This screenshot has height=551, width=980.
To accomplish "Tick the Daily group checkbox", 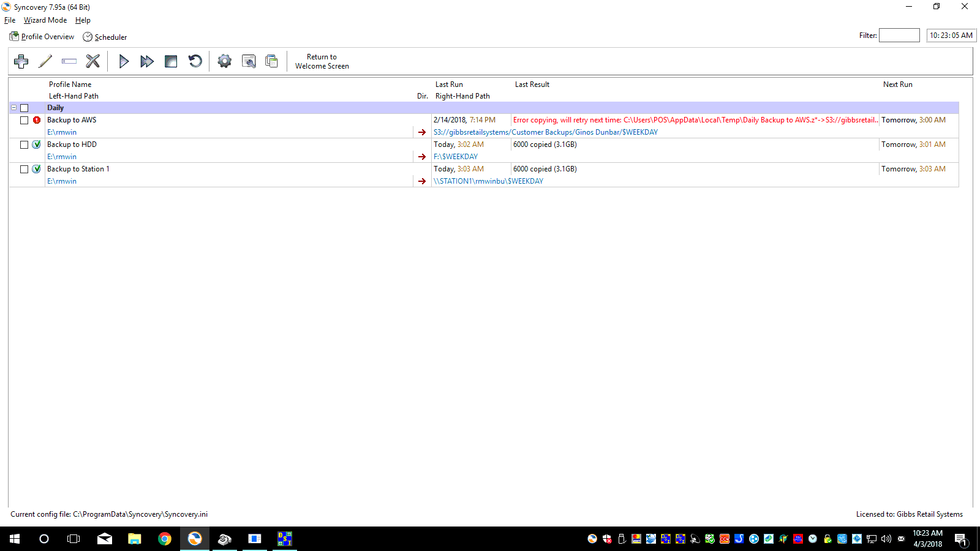I will (x=24, y=108).
